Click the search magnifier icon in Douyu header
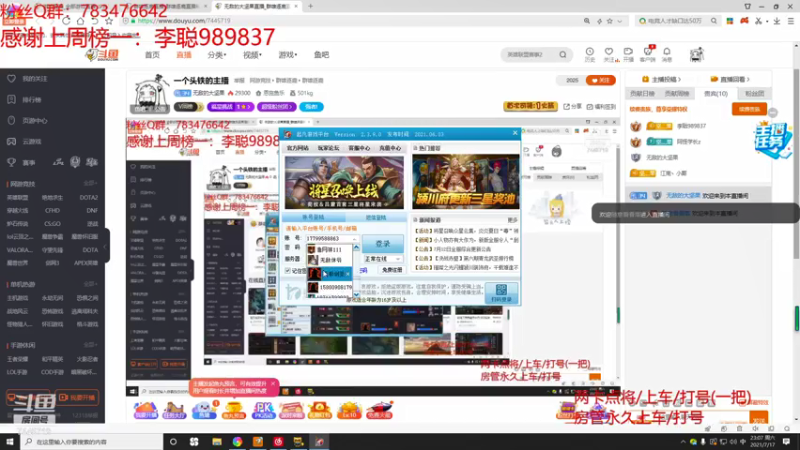Screen dimensions: 800x450 tap(563, 55)
